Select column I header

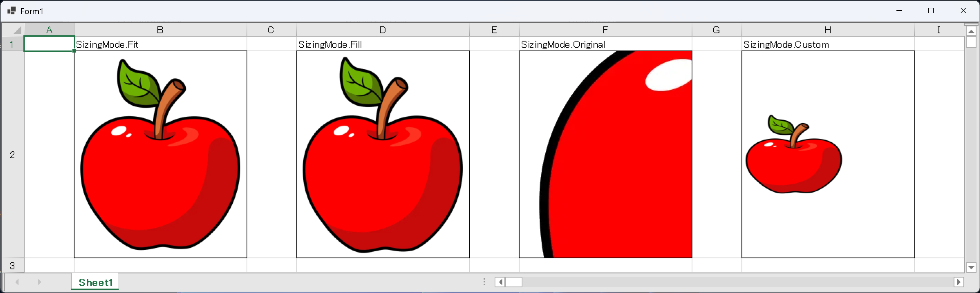[x=939, y=30]
